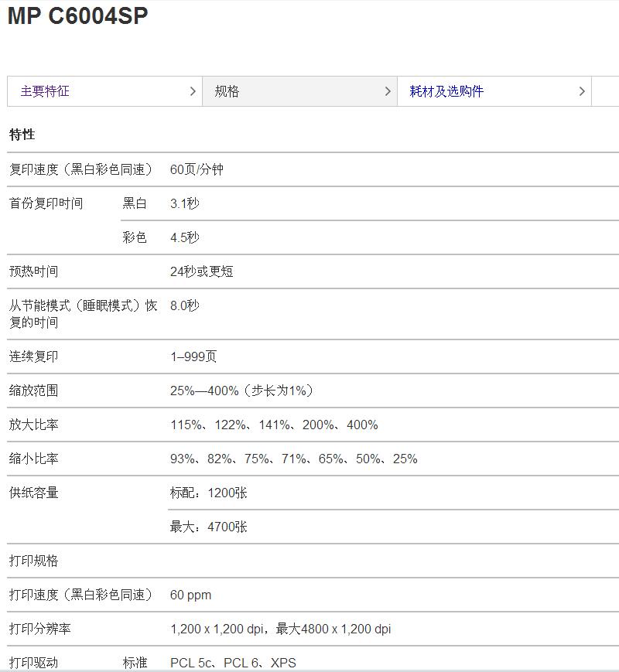Click the 从节能模式（睡眠模式）恢复的时间 label
The height and width of the screenshot is (672, 619).
84,314
